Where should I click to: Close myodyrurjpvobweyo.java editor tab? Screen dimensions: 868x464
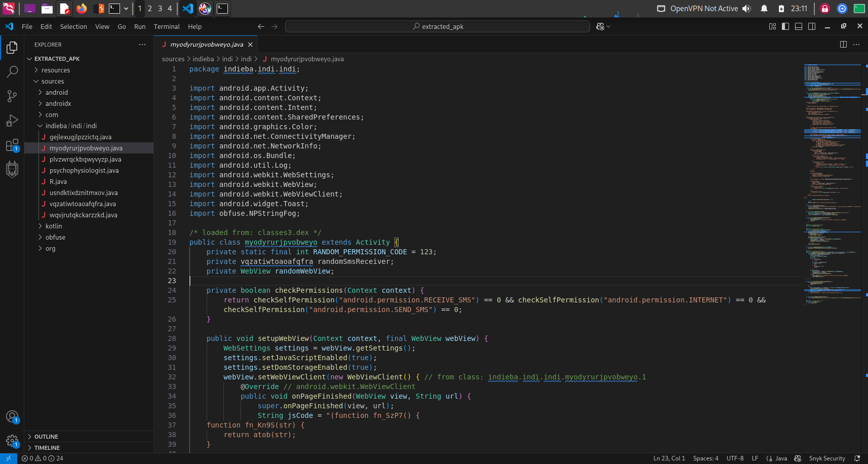[250, 45]
